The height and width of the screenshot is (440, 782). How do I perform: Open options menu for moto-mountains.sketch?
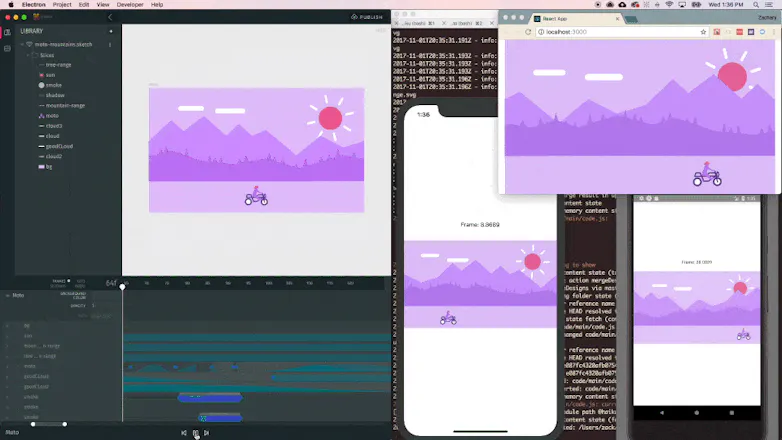(110, 44)
